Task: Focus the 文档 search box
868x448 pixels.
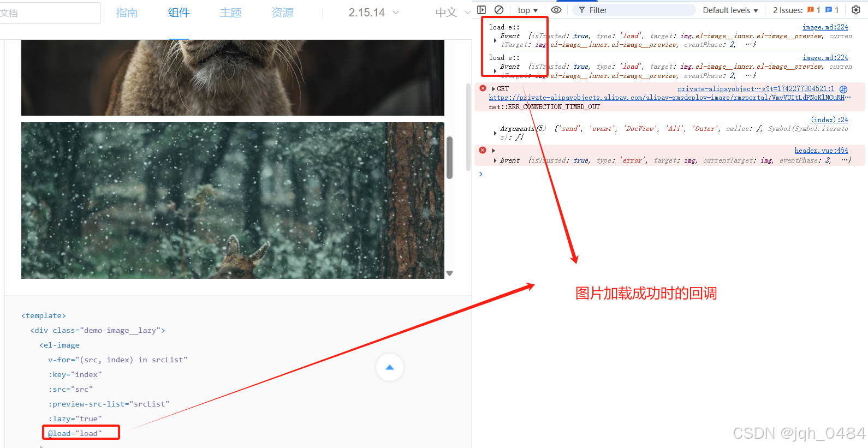Action: pos(49,13)
